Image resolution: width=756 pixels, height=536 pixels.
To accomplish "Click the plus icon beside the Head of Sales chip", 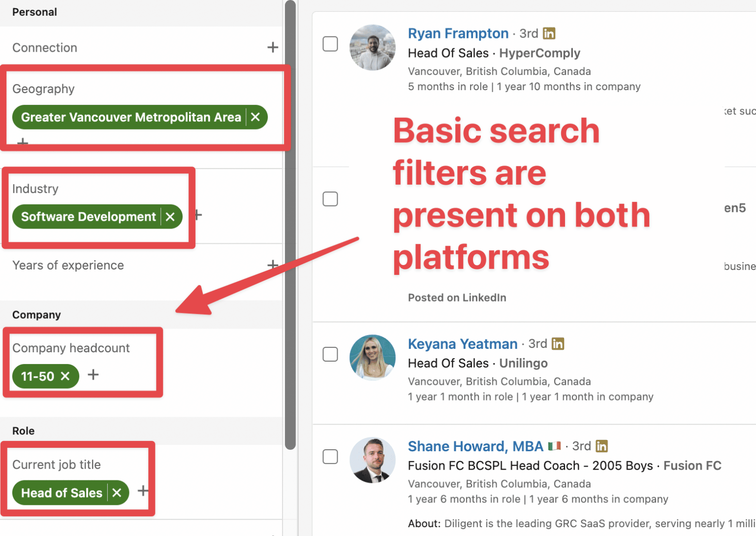I will (x=143, y=491).
